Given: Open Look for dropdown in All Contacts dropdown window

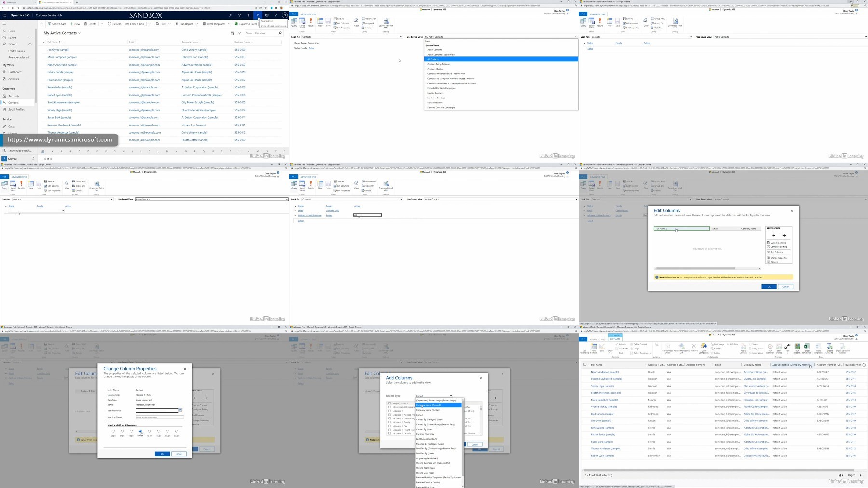Looking at the screenshot, I should [352, 37].
